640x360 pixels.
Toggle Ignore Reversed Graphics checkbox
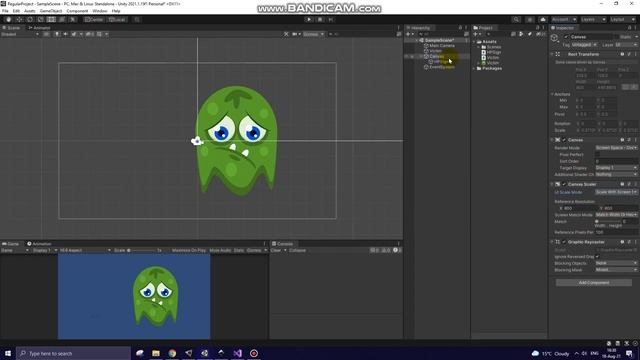pos(597,257)
